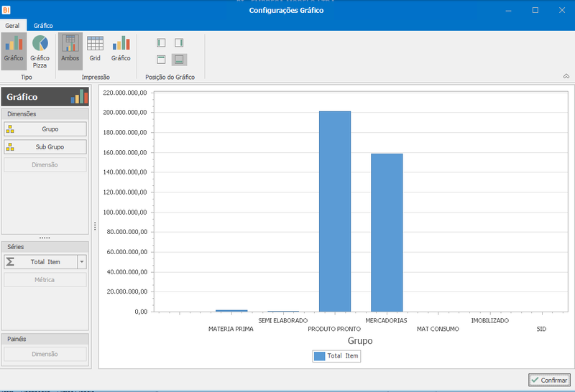
Task: Select the Grupo dimension button
Action: click(45, 129)
